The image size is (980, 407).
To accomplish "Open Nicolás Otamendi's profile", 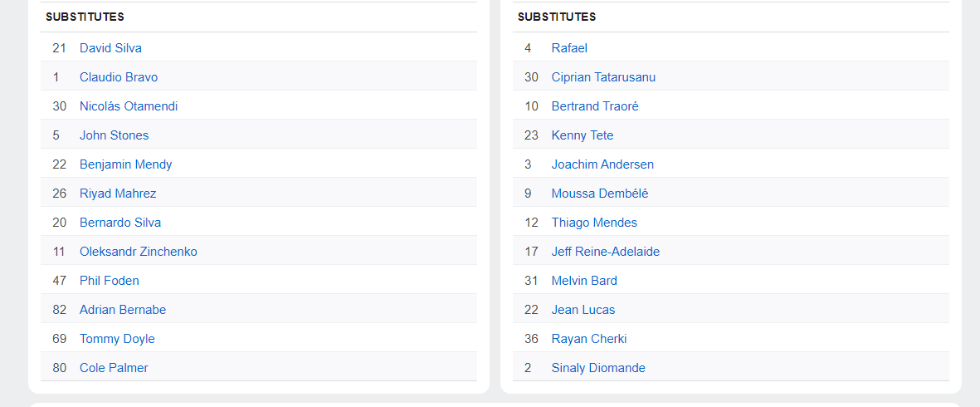I will click(x=129, y=106).
